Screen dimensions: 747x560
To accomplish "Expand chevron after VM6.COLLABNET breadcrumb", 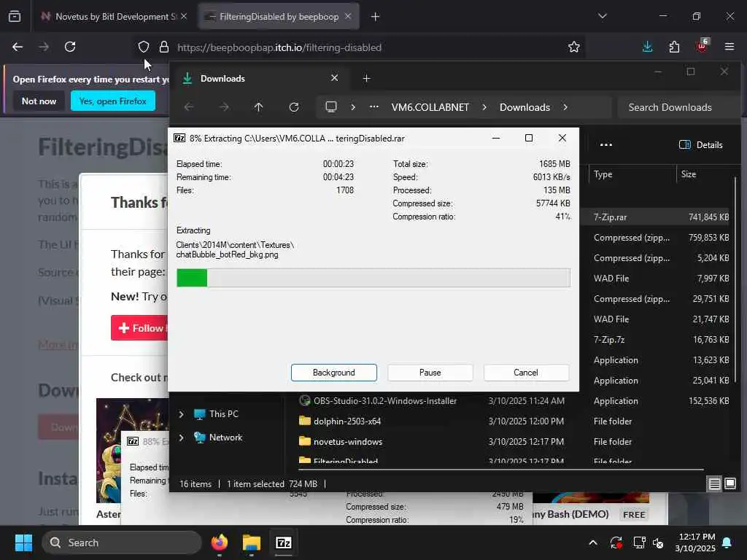I will click(484, 107).
